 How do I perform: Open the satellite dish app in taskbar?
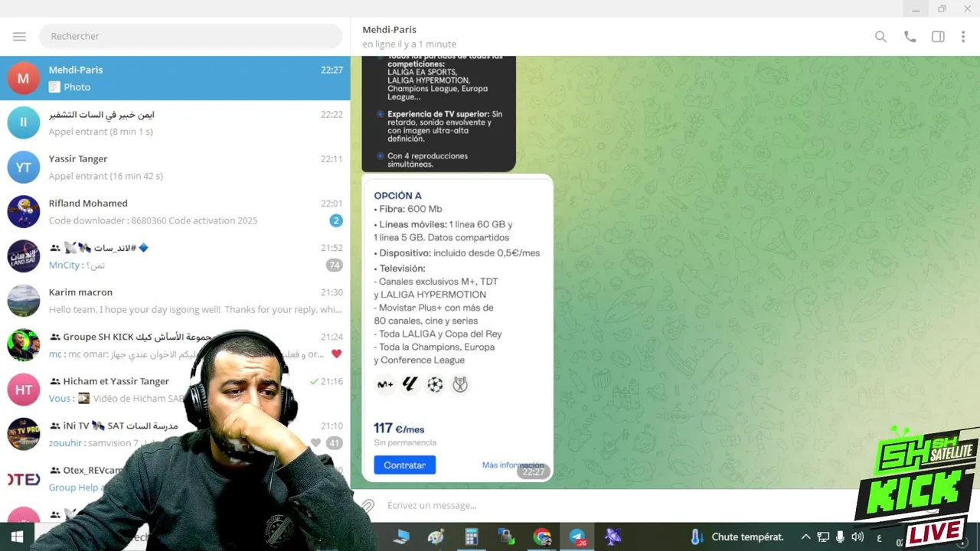[612, 537]
